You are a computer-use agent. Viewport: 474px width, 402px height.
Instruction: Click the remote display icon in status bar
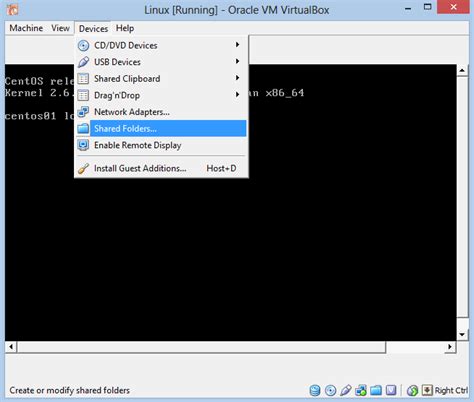tap(391, 390)
